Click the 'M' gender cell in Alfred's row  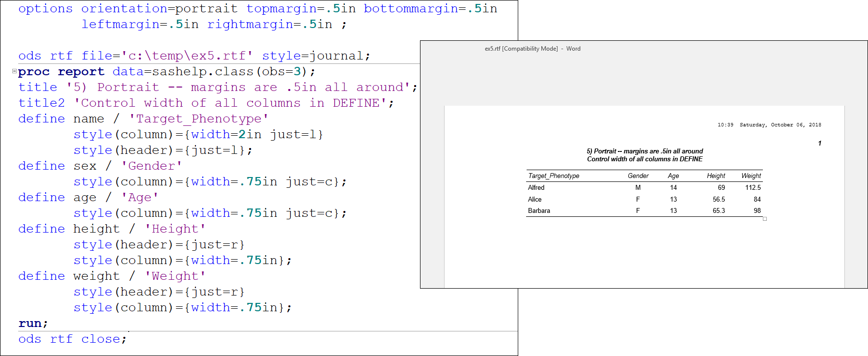[x=638, y=187]
